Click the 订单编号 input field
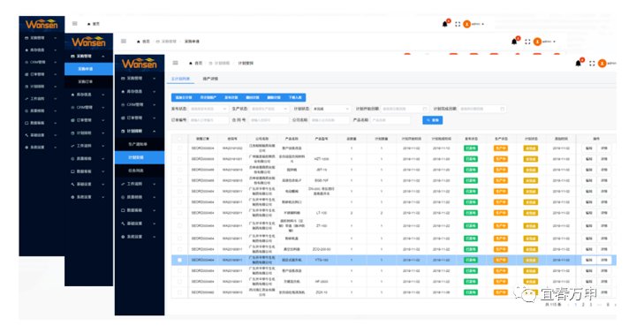This screenshot has width=644, height=326. [208, 120]
